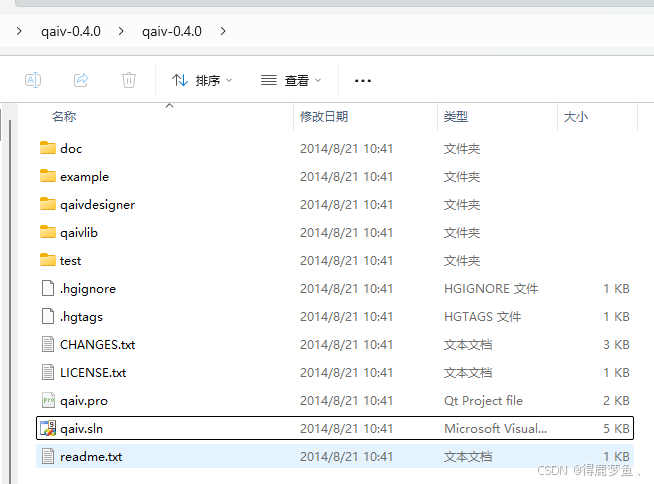Click the '3 KB' size of CHANGES.txt
The image size is (654, 484).
tap(616, 345)
